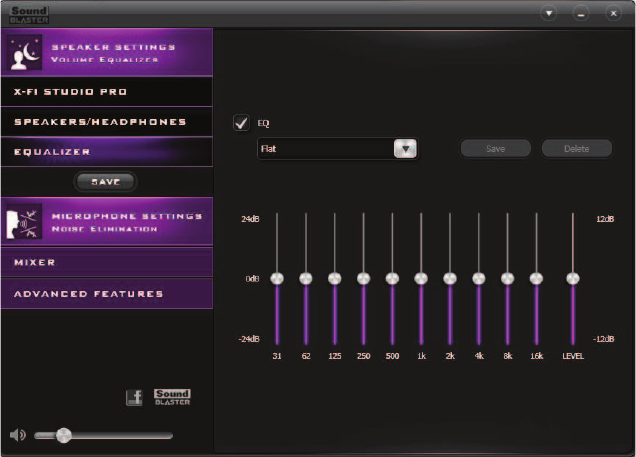This screenshot has height=457, width=636.
Task: Click the LEVEL slider knob
Action: pyautogui.click(x=573, y=279)
